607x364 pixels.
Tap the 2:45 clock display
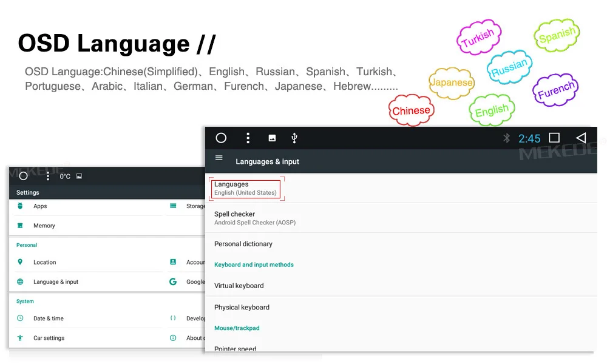(529, 138)
